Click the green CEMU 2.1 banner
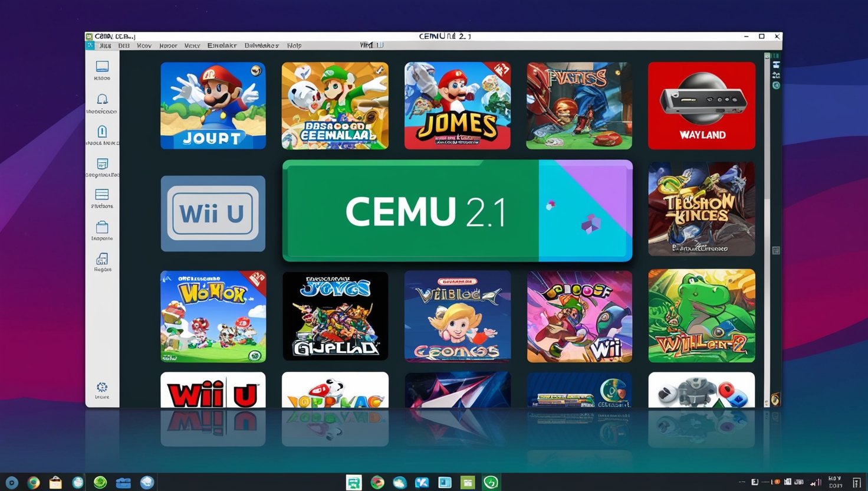Viewport: 868px width, 491px height. tap(458, 211)
